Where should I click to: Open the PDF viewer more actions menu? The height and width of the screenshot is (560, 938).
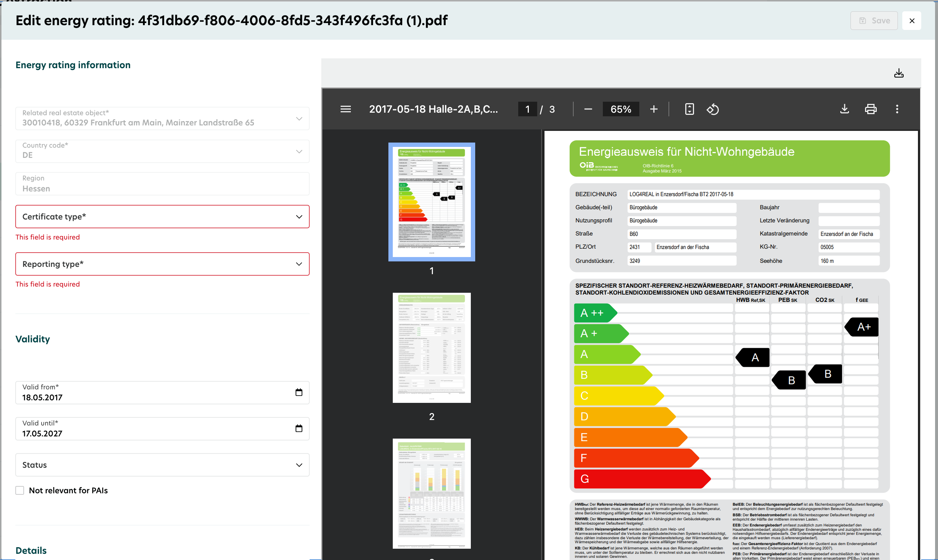[x=897, y=109]
